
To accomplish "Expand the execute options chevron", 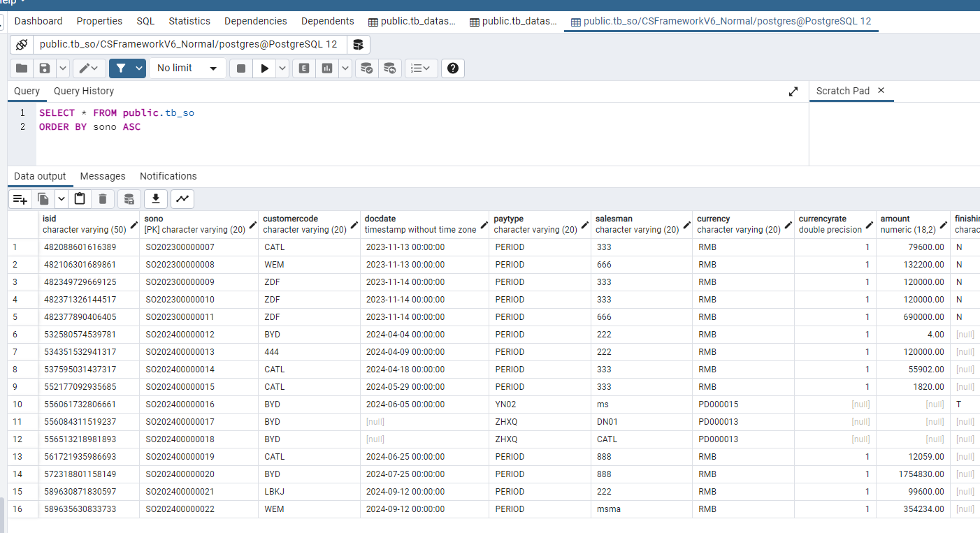I will pos(283,68).
